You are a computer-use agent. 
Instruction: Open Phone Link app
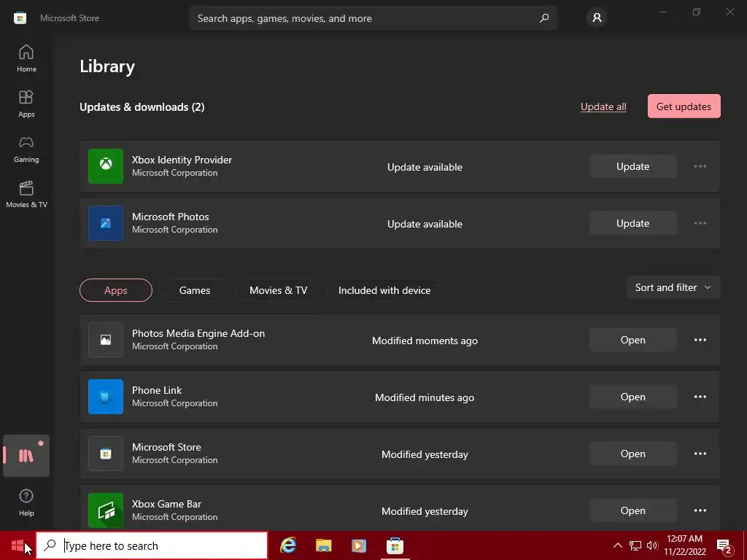pos(632,397)
